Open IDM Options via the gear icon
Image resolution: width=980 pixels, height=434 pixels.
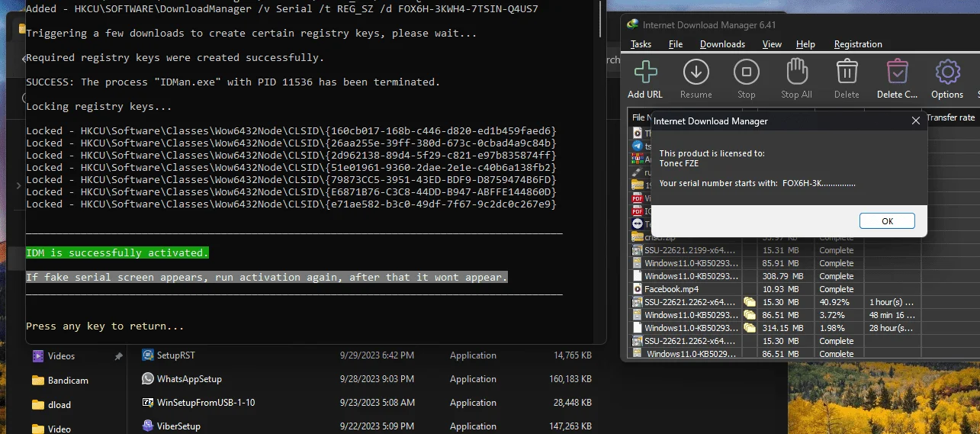click(x=947, y=72)
